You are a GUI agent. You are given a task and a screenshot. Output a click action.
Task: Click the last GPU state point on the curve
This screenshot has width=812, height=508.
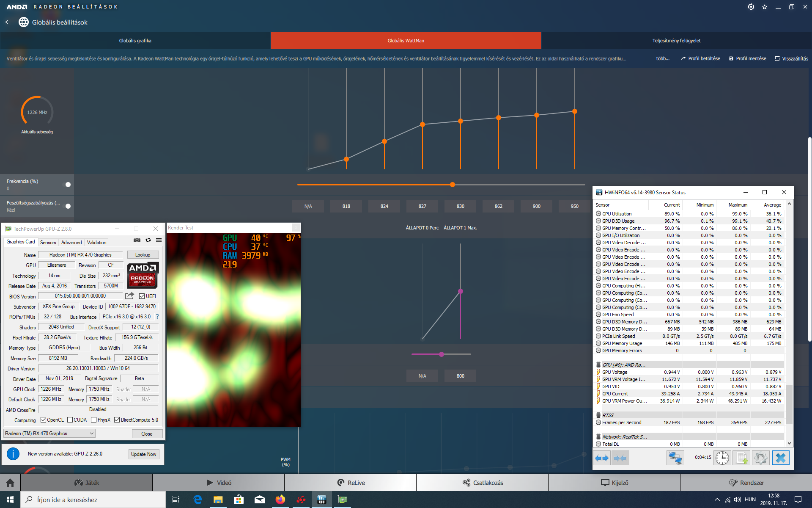[575, 111]
